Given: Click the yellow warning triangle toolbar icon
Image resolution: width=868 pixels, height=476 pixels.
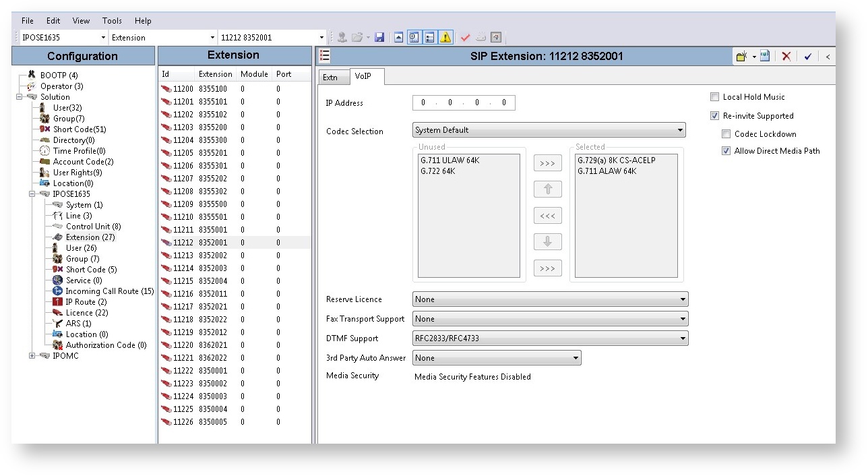Looking at the screenshot, I should [445, 38].
